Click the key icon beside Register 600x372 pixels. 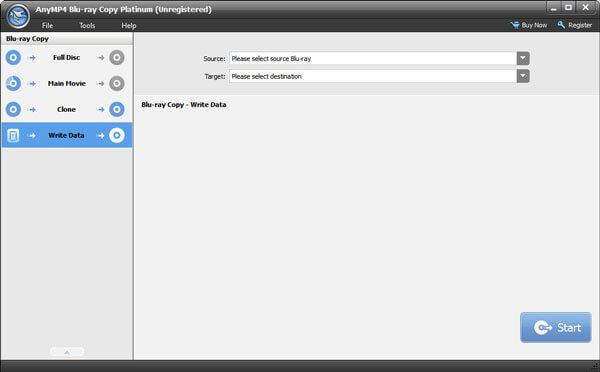(561, 25)
